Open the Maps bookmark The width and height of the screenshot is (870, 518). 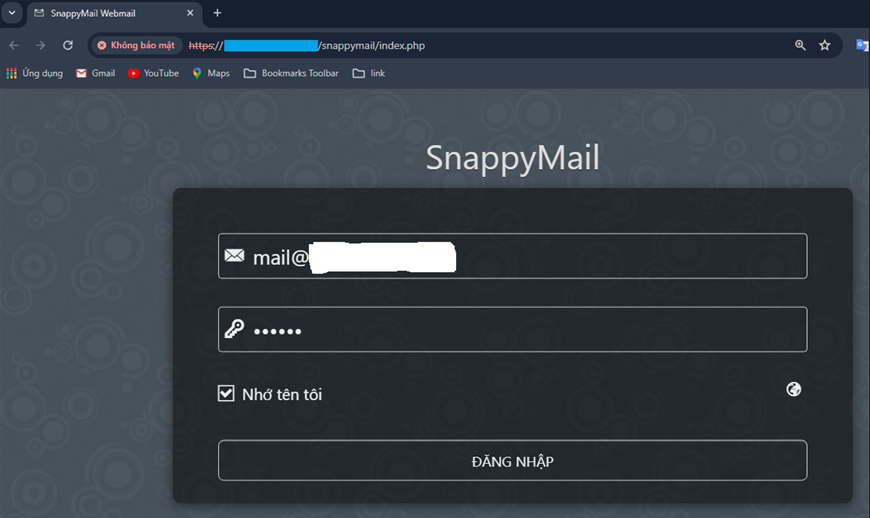(x=211, y=73)
